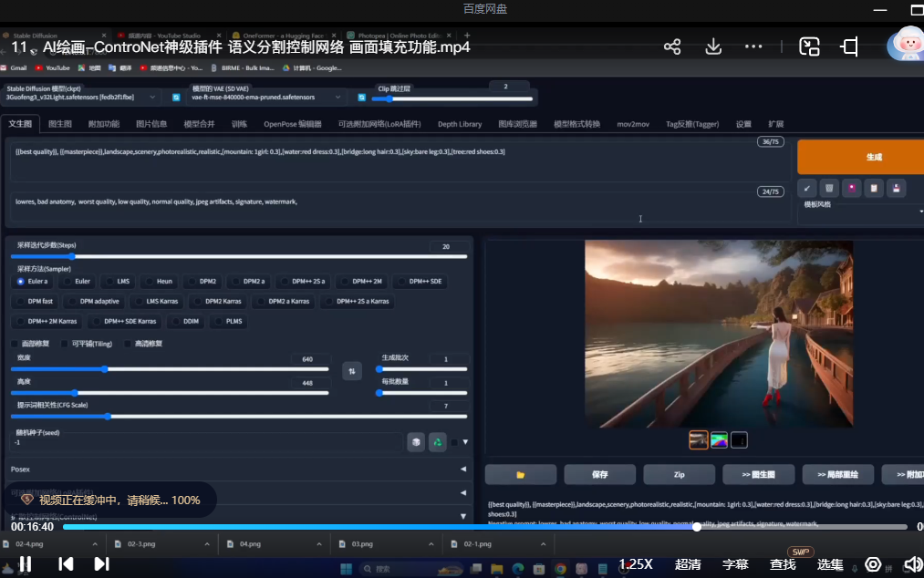Click the File Explorer folder taskbar icon
The height and width of the screenshot is (578, 924).
tap(497, 569)
